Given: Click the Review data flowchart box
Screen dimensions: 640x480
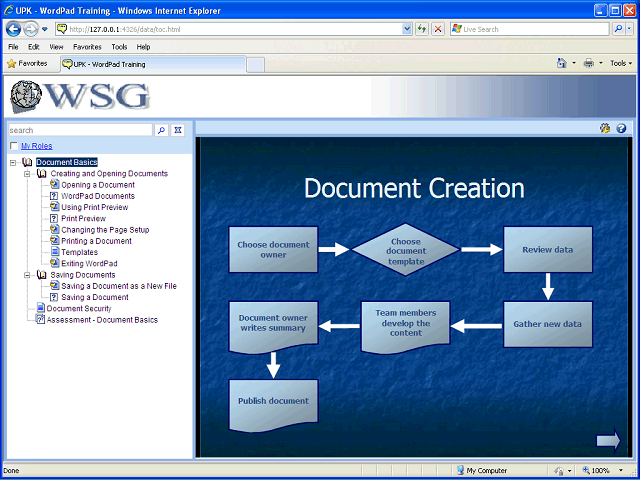Looking at the screenshot, I should pyautogui.click(x=548, y=249).
